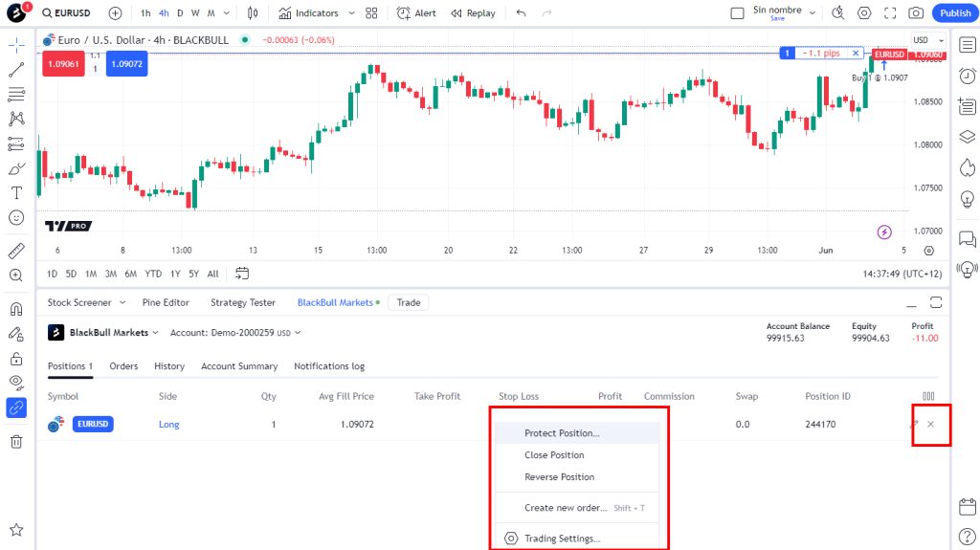Set chart range to 1Y
Screen dimensions: 980x550
pyautogui.click(x=176, y=274)
